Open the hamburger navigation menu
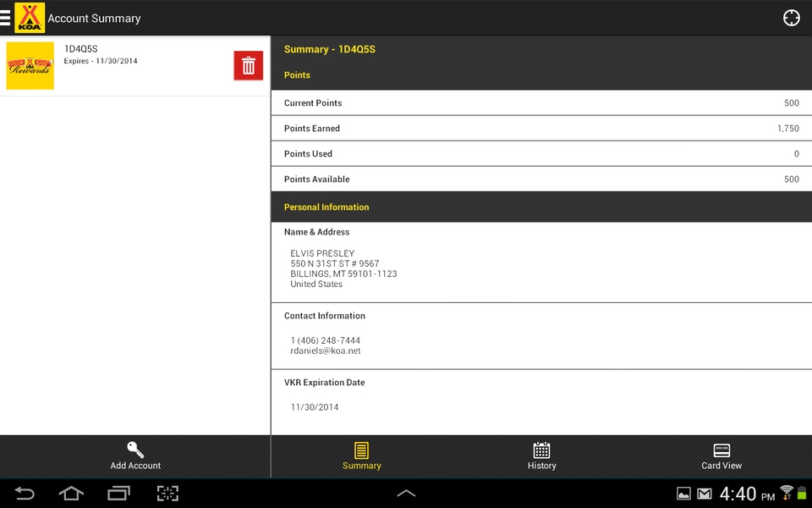 pyautogui.click(x=5, y=18)
